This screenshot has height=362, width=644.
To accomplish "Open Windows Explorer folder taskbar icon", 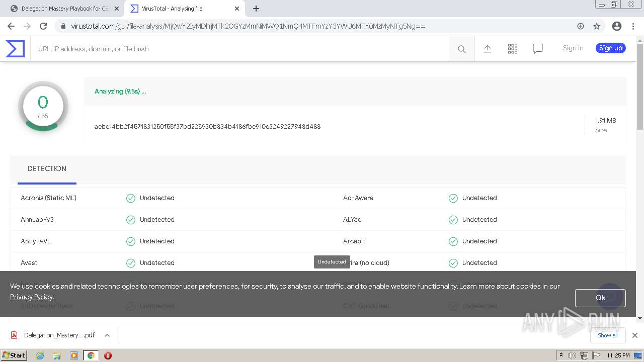I will pyautogui.click(x=57, y=355).
